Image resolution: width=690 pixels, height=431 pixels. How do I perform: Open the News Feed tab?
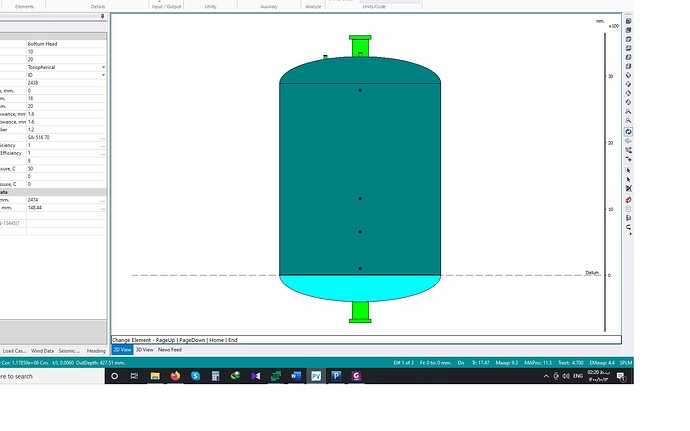click(x=169, y=350)
